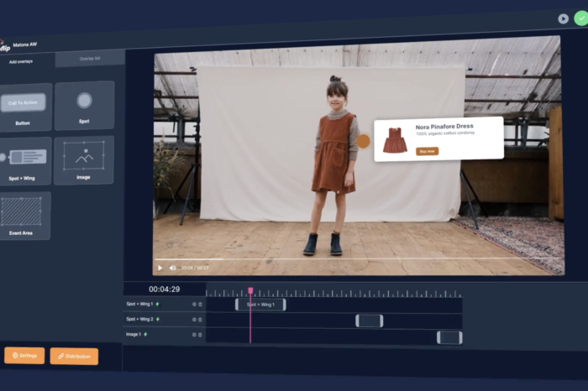
Task: Toggle visibility of Spot + Wing 2 track
Action: pos(194,319)
